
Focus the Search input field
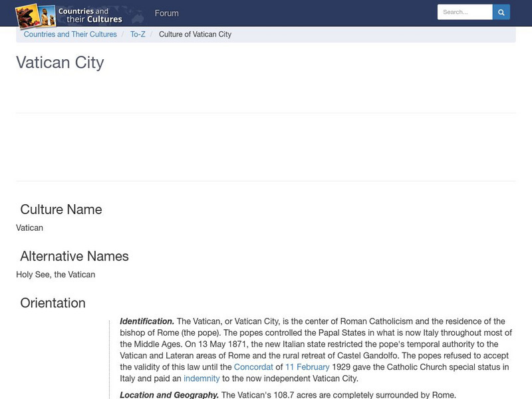coord(465,12)
